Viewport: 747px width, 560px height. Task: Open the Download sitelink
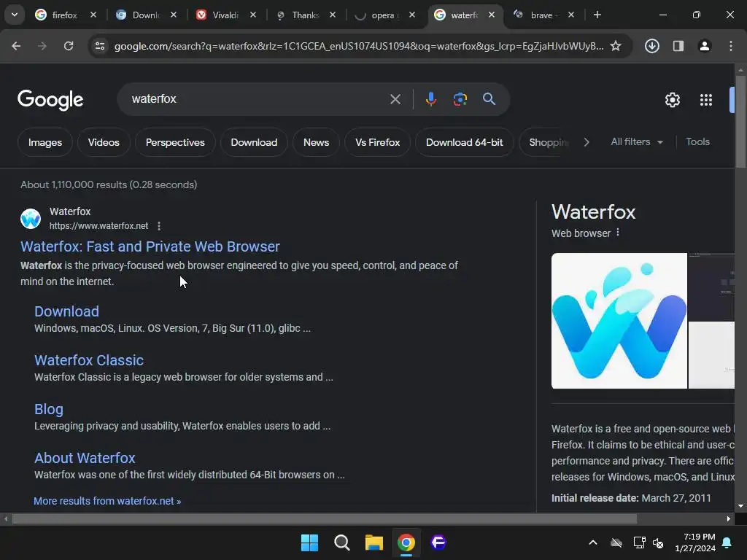tap(66, 311)
